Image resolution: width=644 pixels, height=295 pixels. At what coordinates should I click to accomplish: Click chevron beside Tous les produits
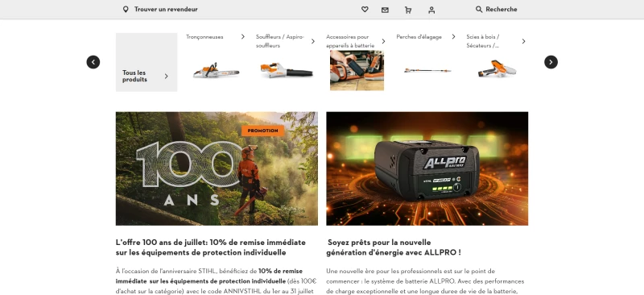167,76
